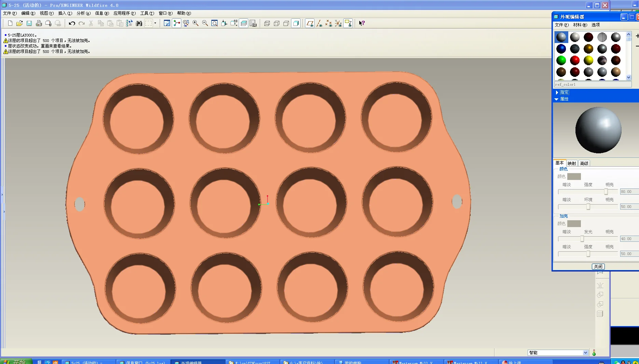Open the 分析(A) menu

point(83,13)
